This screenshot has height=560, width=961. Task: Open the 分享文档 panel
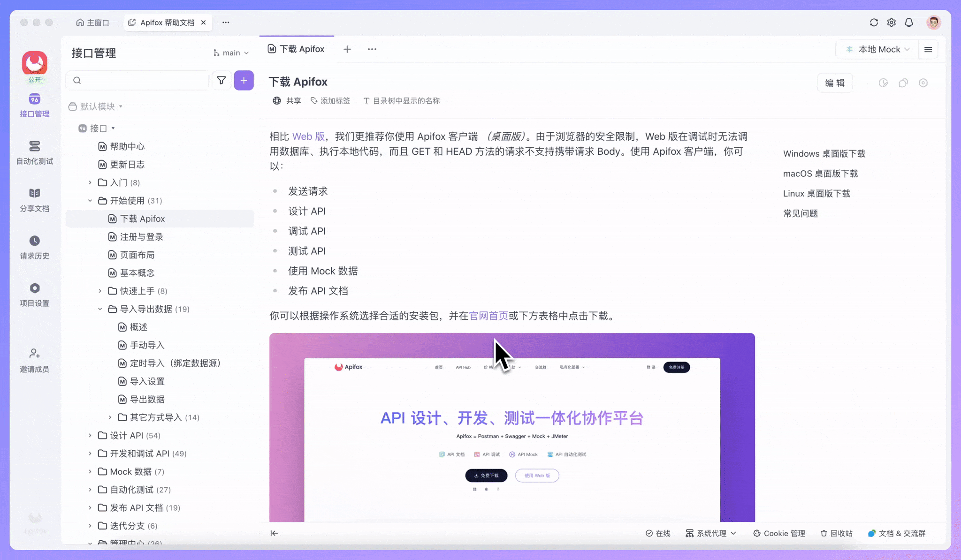pos(34,199)
